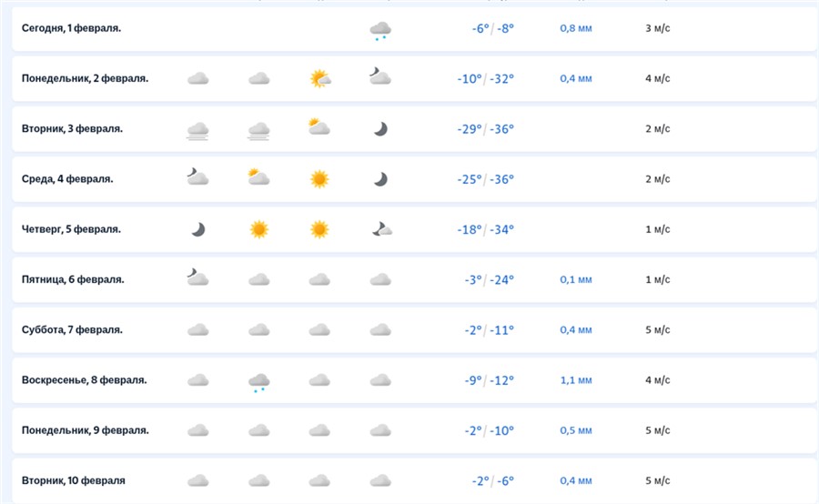Open the Сегодня, 1 февраля forecast row label
The width and height of the screenshot is (819, 504).
point(71,28)
